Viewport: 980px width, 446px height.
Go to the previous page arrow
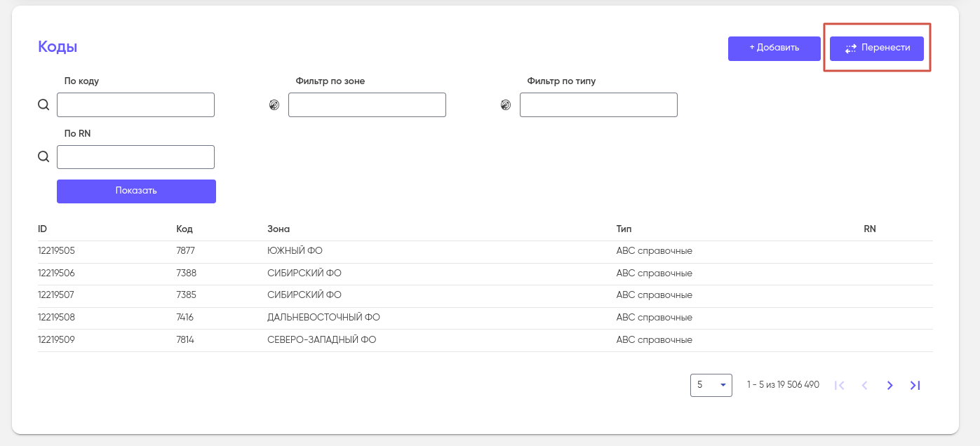coord(864,385)
